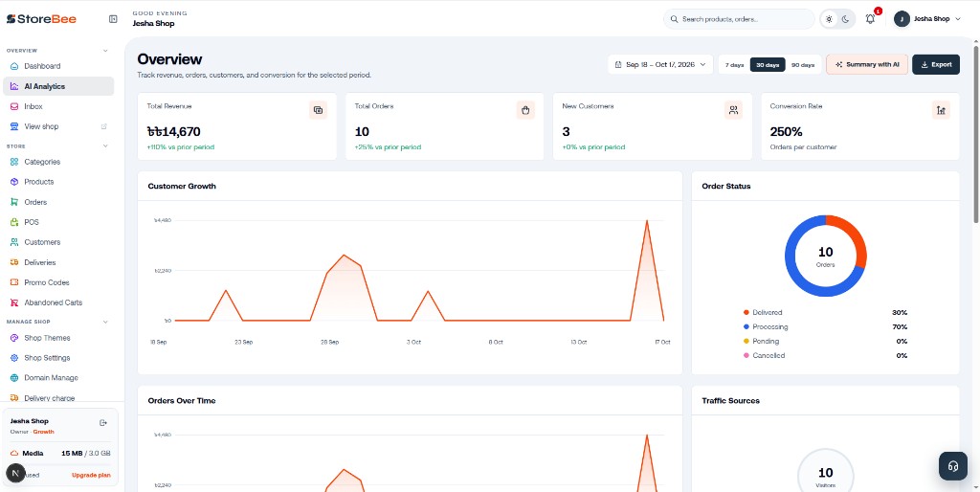Image resolution: width=980 pixels, height=492 pixels.
Task: Click the Orders cart icon
Action: click(x=14, y=202)
